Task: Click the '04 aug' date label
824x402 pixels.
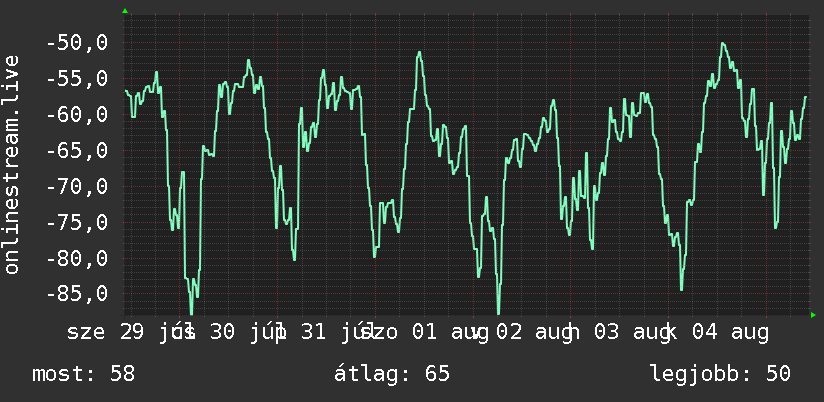Action: (x=730, y=333)
